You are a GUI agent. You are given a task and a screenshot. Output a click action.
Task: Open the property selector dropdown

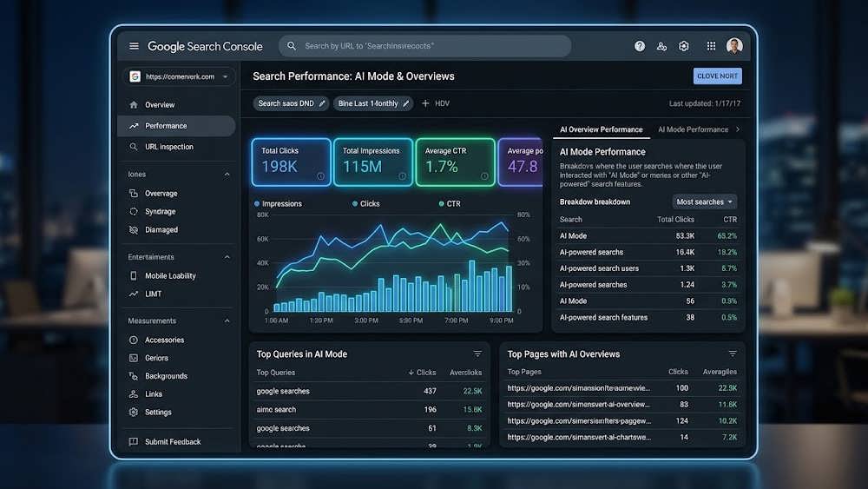[x=179, y=76]
